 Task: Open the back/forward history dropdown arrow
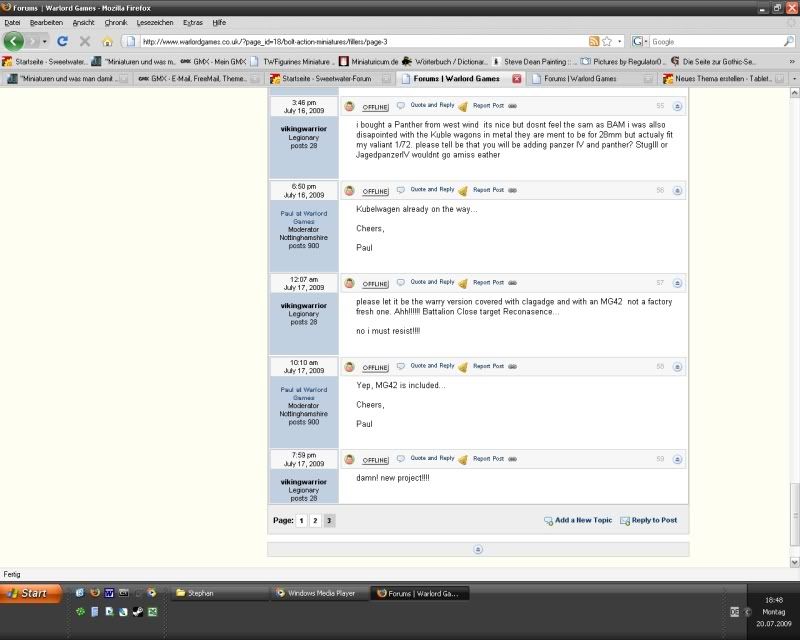44,41
